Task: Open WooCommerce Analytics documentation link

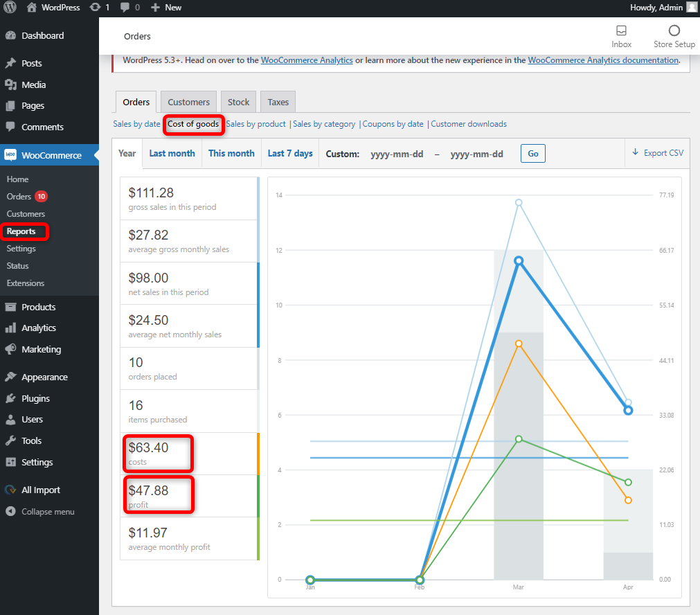Action: pyautogui.click(x=603, y=60)
